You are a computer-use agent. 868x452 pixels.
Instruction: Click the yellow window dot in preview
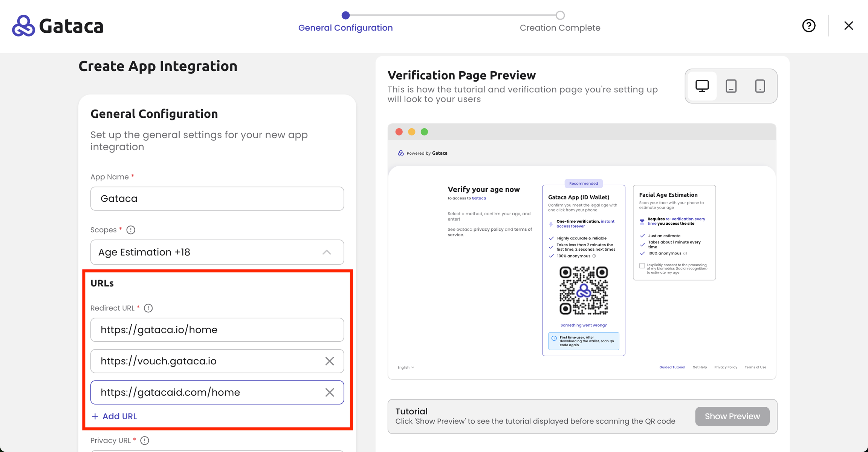[412, 132]
